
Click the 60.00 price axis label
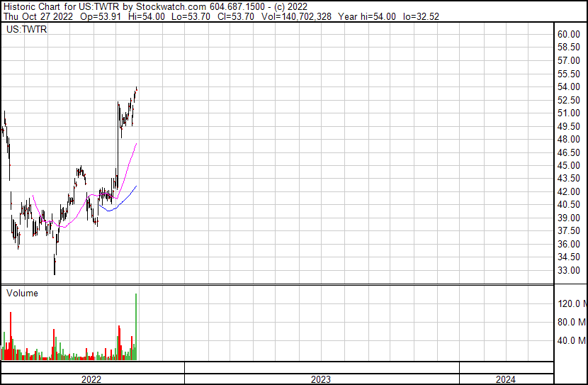point(569,34)
